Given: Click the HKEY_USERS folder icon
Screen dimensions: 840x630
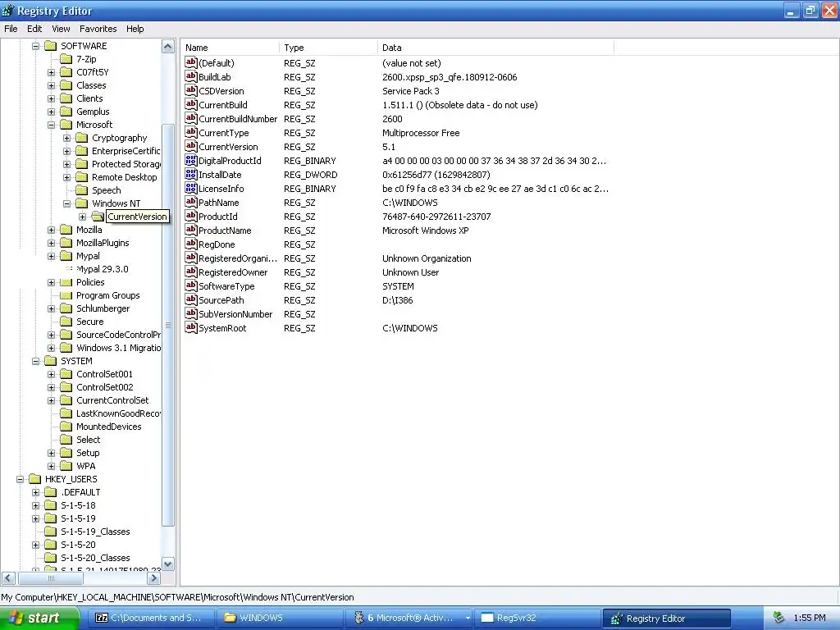Looking at the screenshot, I should tap(34, 479).
